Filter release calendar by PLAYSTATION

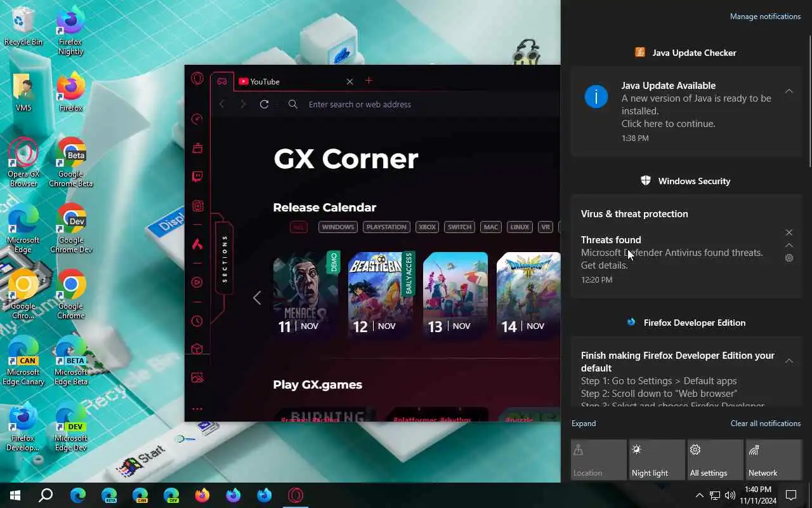click(386, 227)
